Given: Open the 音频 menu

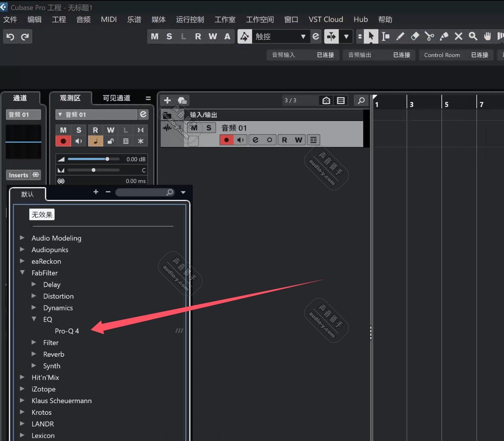Looking at the screenshot, I should 83,19.
